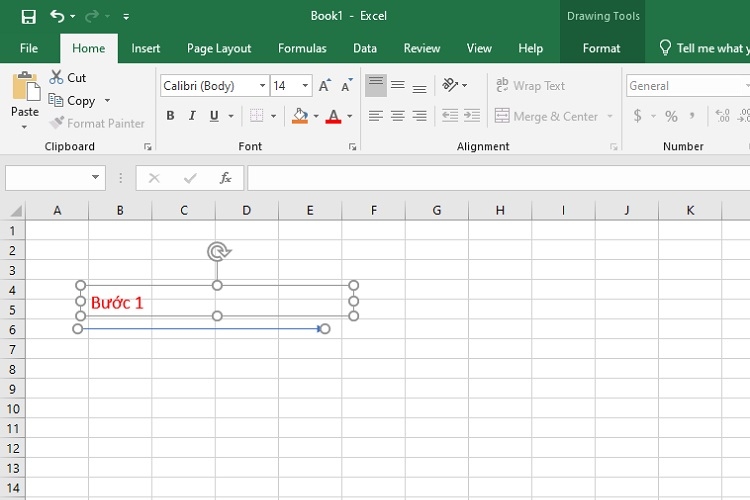Screen dimensions: 750x500
Task: Select Middle Align icon
Action: [397, 86]
